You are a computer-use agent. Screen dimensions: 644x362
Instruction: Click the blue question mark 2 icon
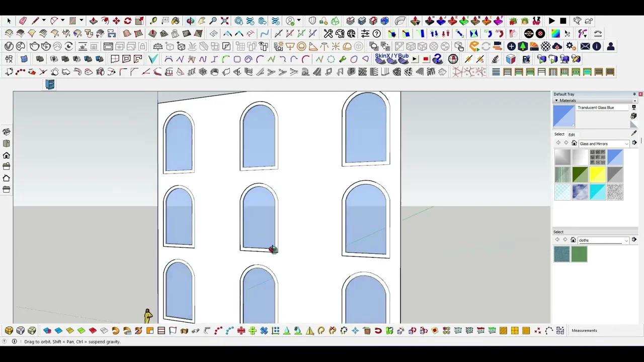(437, 59)
